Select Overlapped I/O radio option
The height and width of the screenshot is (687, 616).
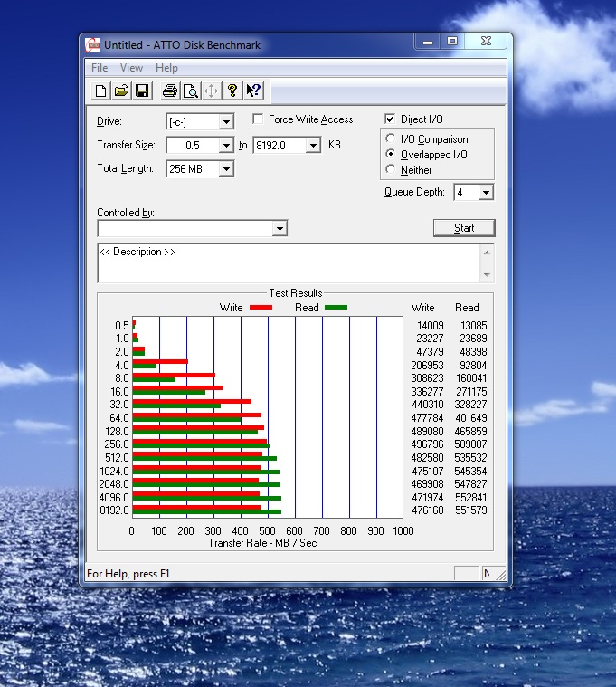(391, 154)
